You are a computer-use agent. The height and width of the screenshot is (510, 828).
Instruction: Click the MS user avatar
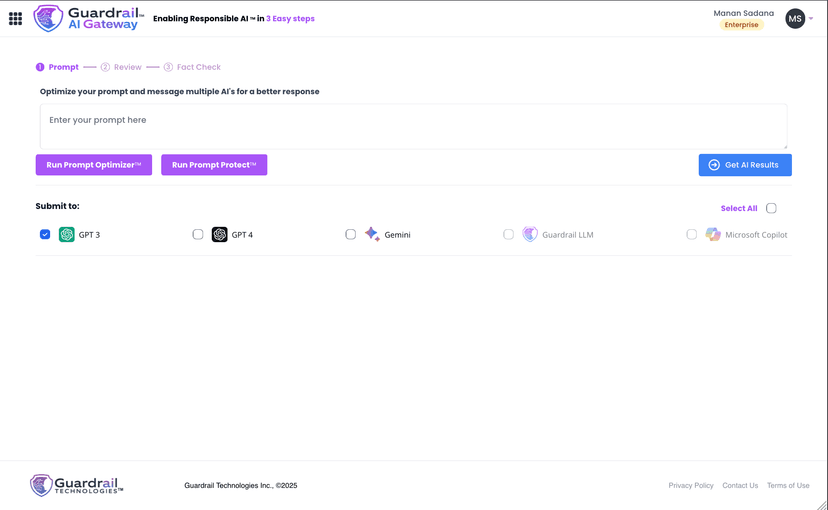pos(795,18)
